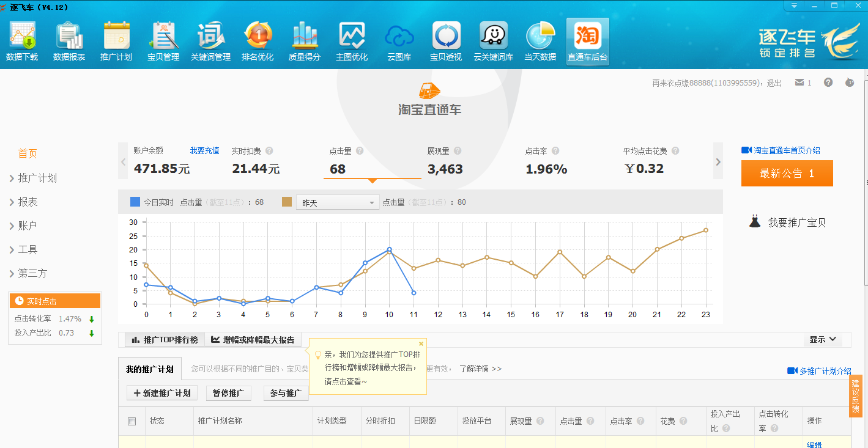Show next metrics with the right arrow
The width and height of the screenshot is (868, 448).
coord(718,162)
